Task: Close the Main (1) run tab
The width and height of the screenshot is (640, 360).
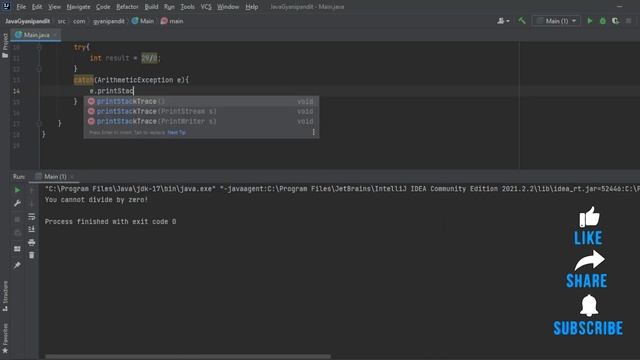Action: pos(72,177)
